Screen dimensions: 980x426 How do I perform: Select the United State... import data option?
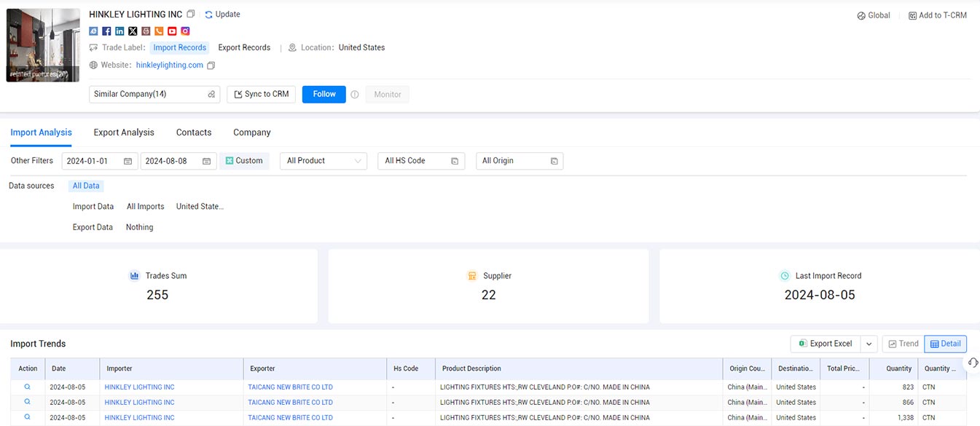click(x=200, y=207)
